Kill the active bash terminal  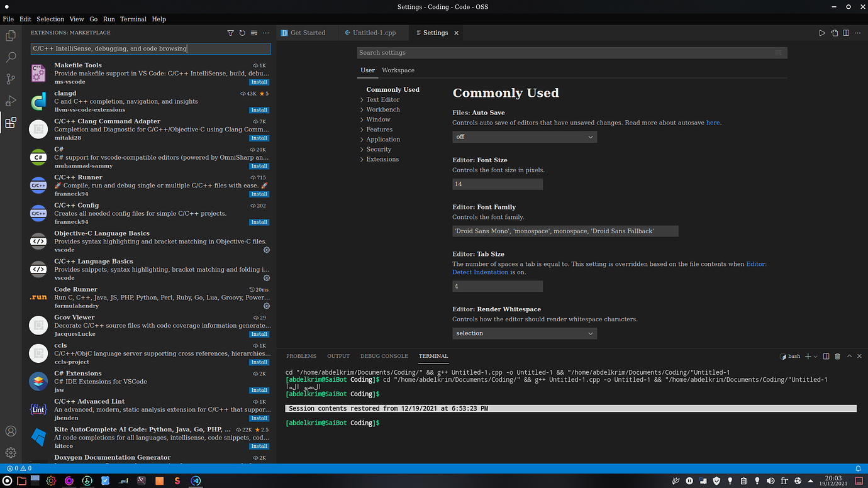click(x=837, y=356)
